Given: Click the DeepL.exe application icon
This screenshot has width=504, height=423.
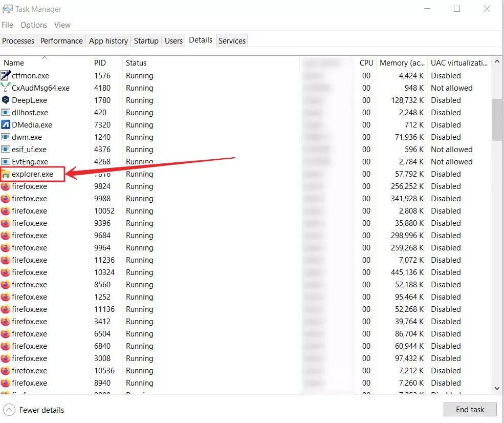Looking at the screenshot, I should (6, 100).
